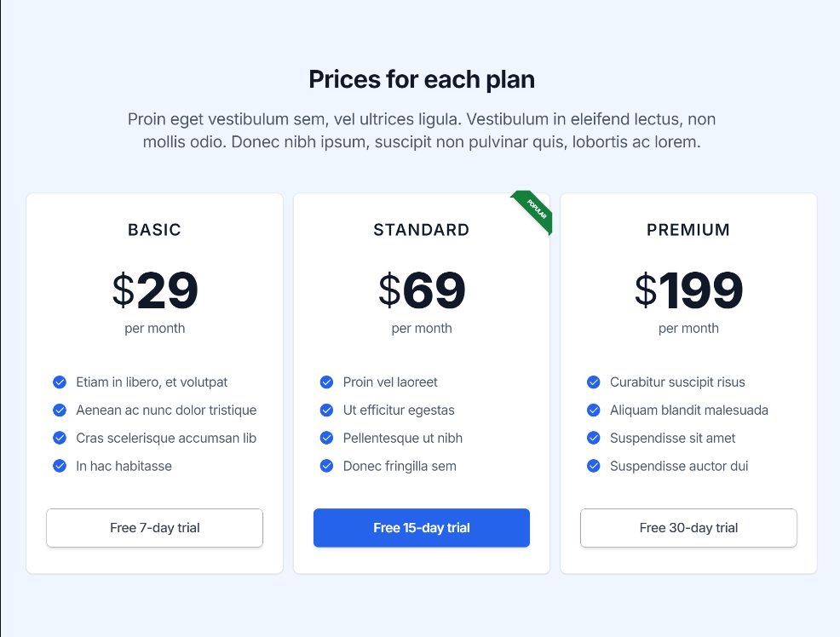Start the Free 7-day trial
The width and height of the screenshot is (840, 637).
click(x=154, y=528)
